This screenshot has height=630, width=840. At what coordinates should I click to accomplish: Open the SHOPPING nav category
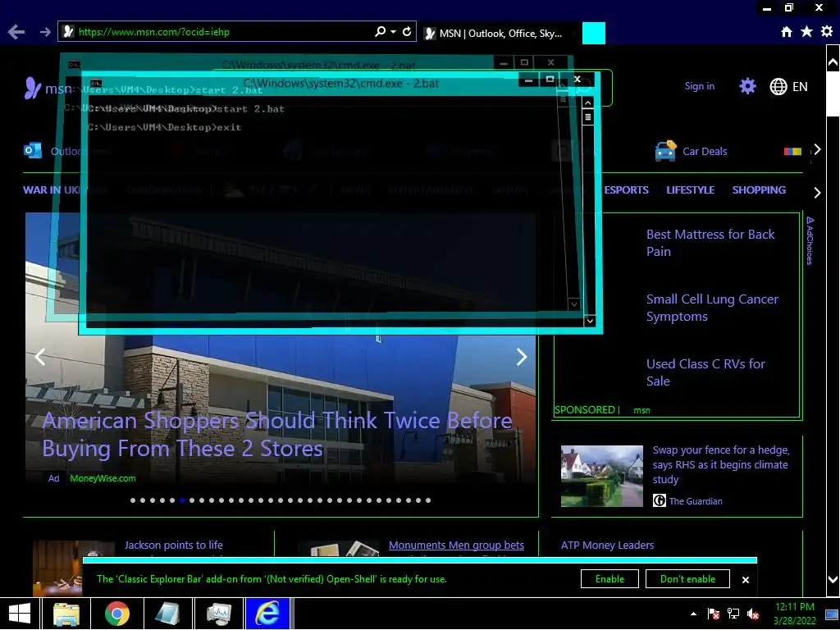(x=759, y=189)
